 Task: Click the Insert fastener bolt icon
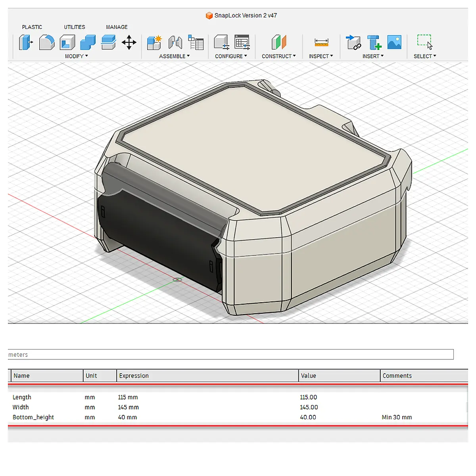coord(374,42)
